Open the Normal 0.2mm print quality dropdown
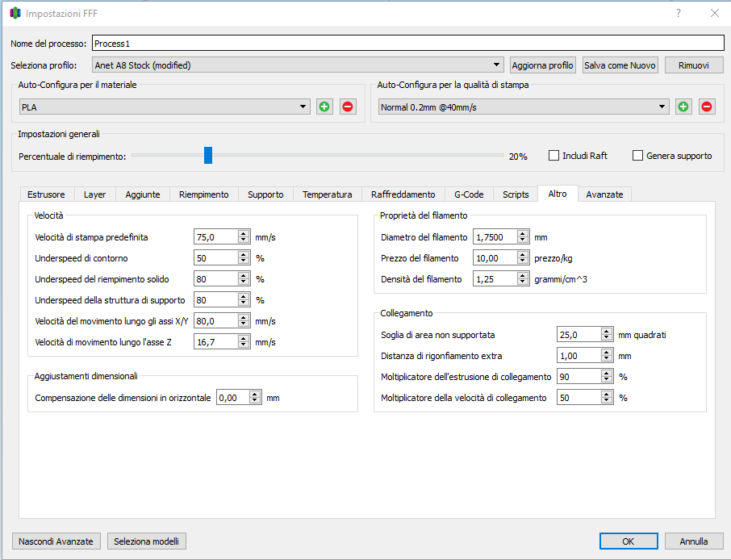 (x=524, y=107)
